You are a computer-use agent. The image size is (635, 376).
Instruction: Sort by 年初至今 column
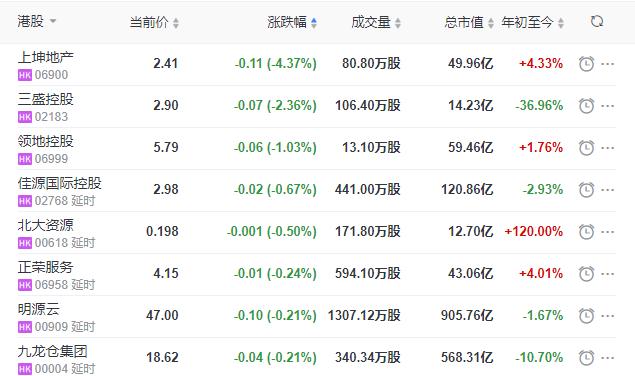tap(533, 22)
